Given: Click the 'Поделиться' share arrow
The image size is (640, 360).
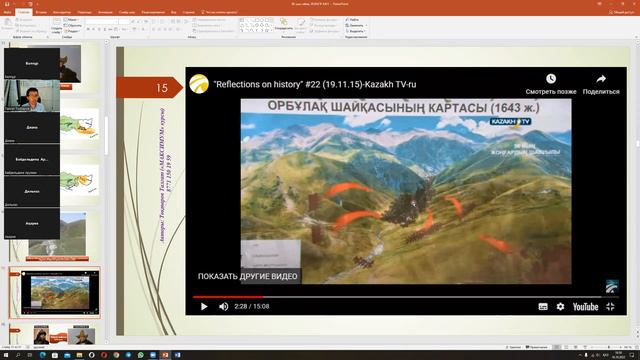Looking at the screenshot, I should 601,78.
